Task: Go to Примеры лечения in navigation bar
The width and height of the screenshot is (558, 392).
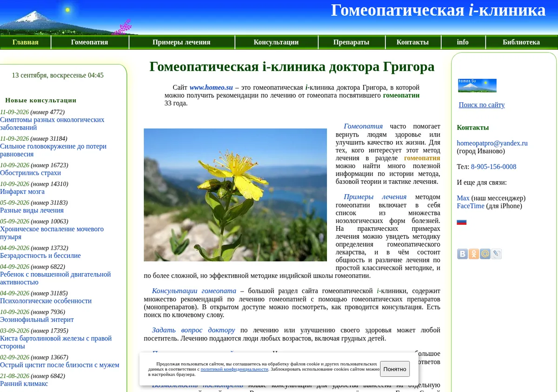Action: pos(181,42)
